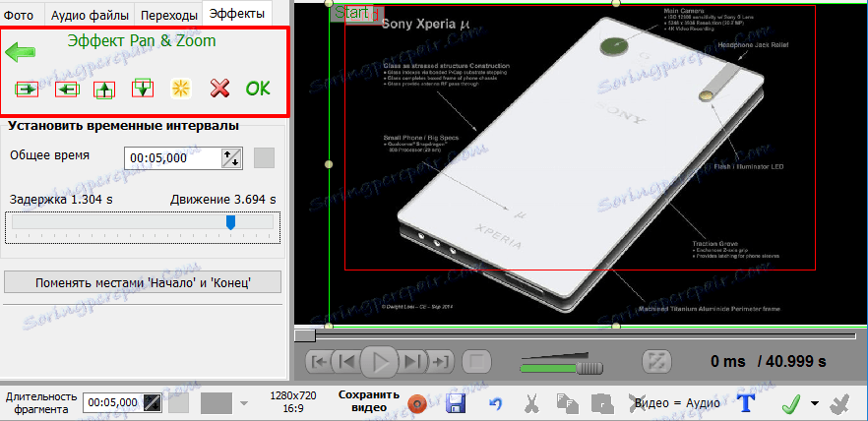Select the Эффекты tab
The width and height of the screenshot is (868, 421).
(x=237, y=13)
